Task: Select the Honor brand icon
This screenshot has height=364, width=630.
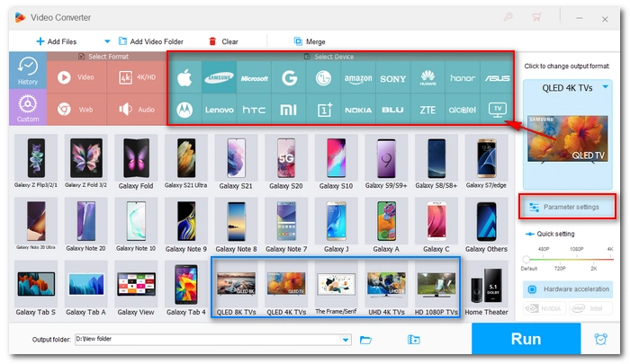Action: [463, 78]
